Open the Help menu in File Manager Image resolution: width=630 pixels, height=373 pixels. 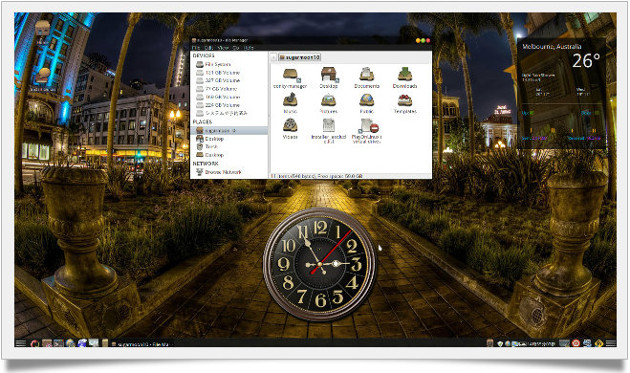click(x=249, y=47)
